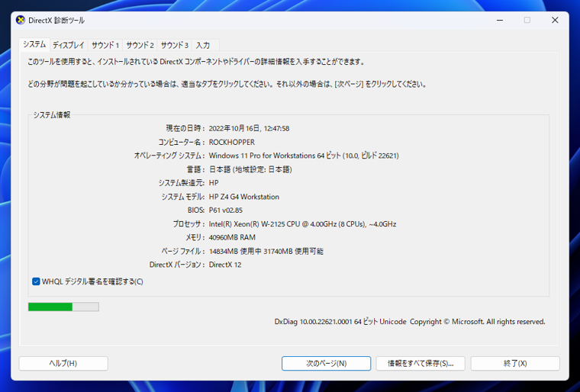The image size is (580, 392).
Task: Click the オペレーティング システム label
Action: pyautogui.click(x=169, y=156)
